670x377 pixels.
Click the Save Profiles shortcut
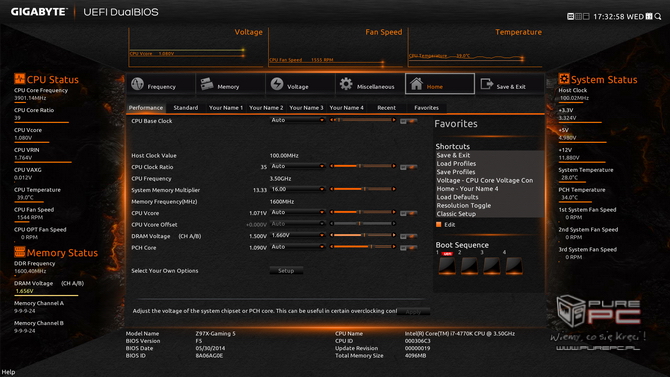click(x=455, y=172)
